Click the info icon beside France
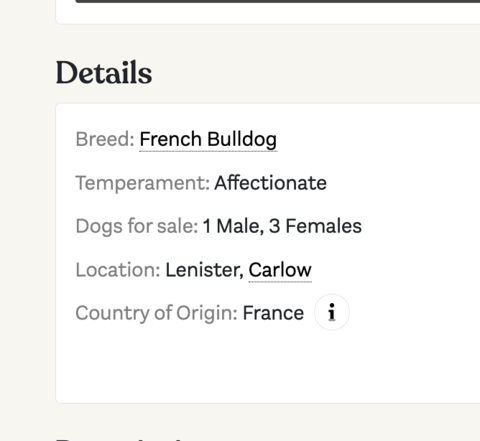Image resolution: width=480 pixels, height=441 pixels. [332, 312]
